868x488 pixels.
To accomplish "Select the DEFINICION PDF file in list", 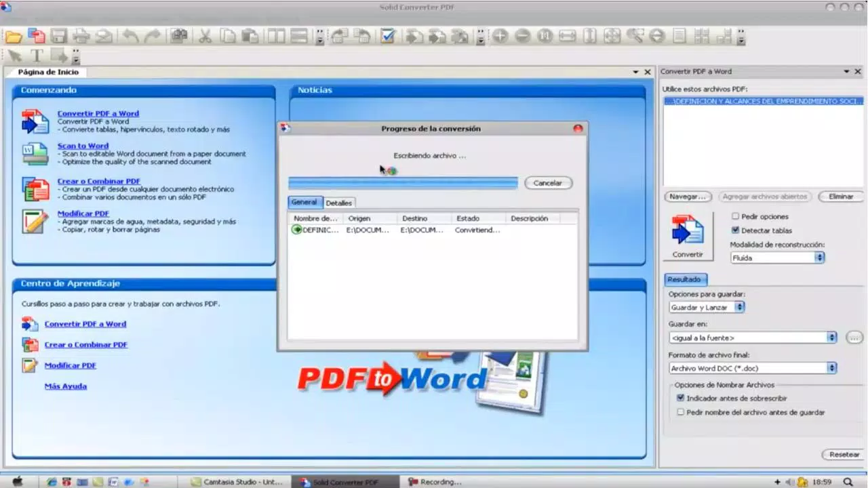I will point(764,101).
